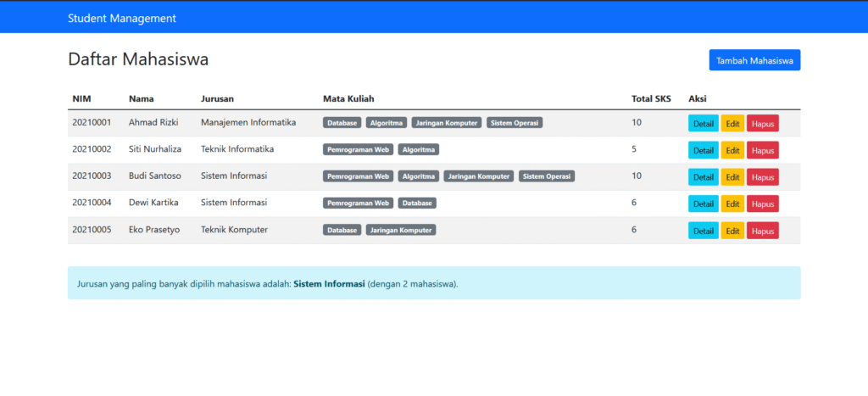View Detail for Eko Prasetyo
Image resolution: width=868 pixels, height=396 pixels.
[703, 231]
